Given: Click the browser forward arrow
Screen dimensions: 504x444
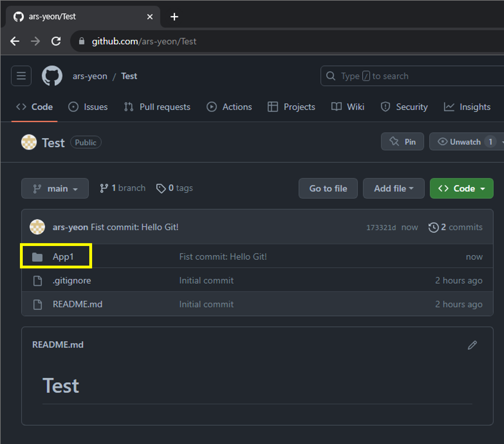Looking at the screenshot, I should [x=35, y=41].
